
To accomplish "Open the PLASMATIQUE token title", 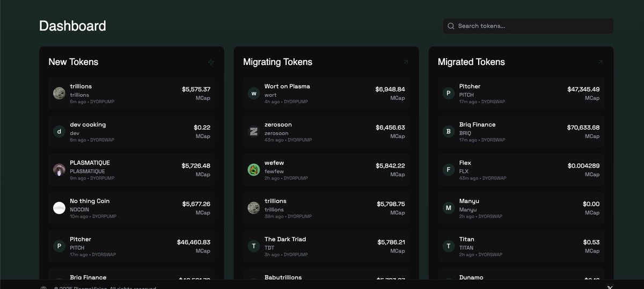I will pyautogui.click(x=90, y=163).
